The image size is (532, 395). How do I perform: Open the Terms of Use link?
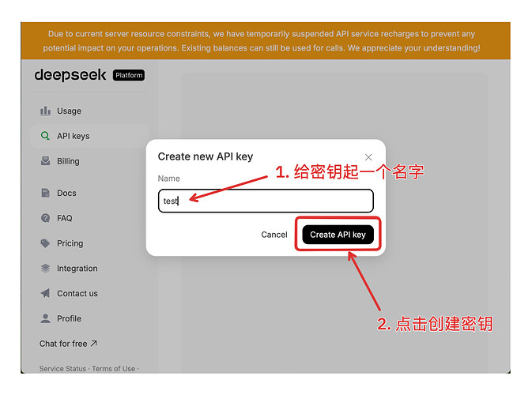click(114, 369)
